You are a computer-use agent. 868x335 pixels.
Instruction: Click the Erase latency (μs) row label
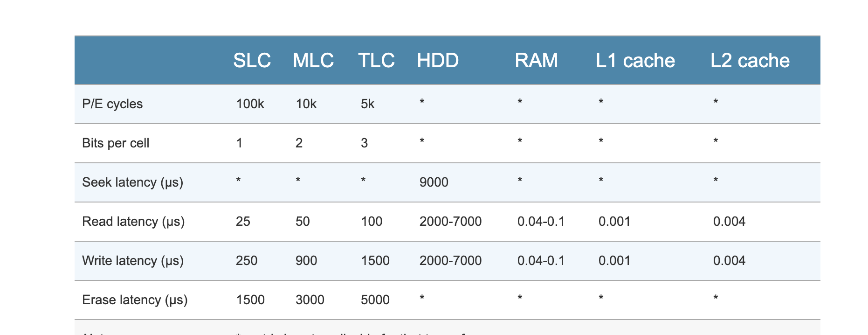(135, 300)
